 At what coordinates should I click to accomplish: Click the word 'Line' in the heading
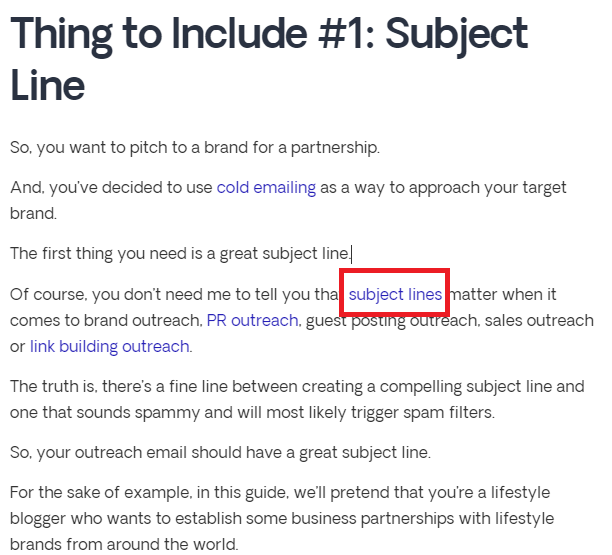tap(47, 86)
